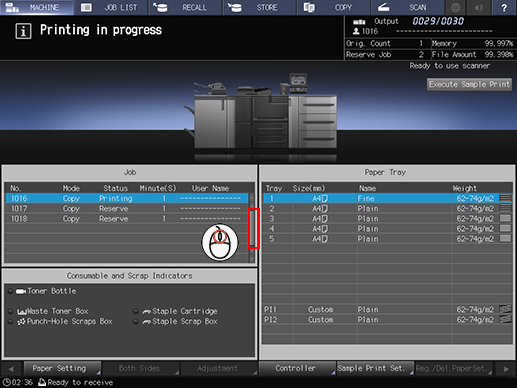Click PI2 tray level indicator icon
Image resolution: width=517 pixels, height=388 pixels.
(505, 319)
